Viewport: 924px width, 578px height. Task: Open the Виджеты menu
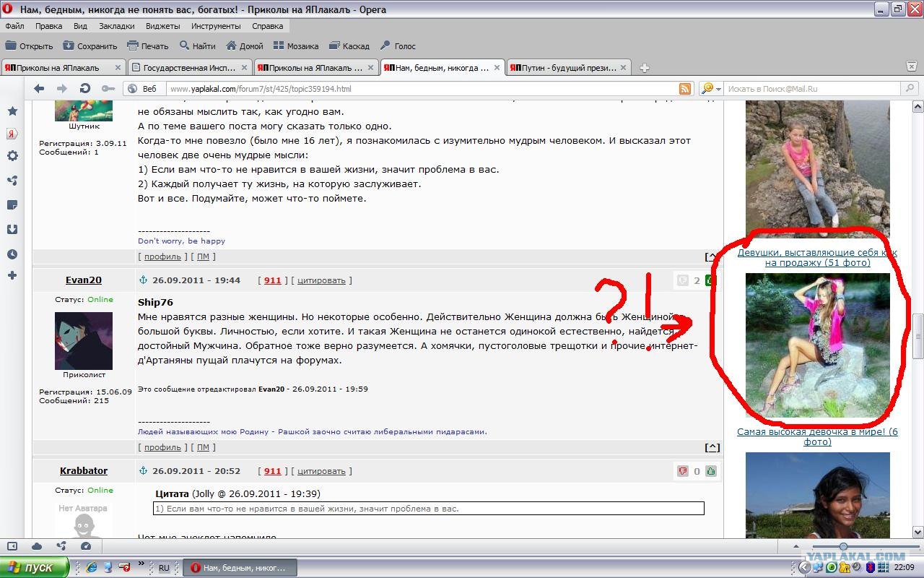click(162, 26)
